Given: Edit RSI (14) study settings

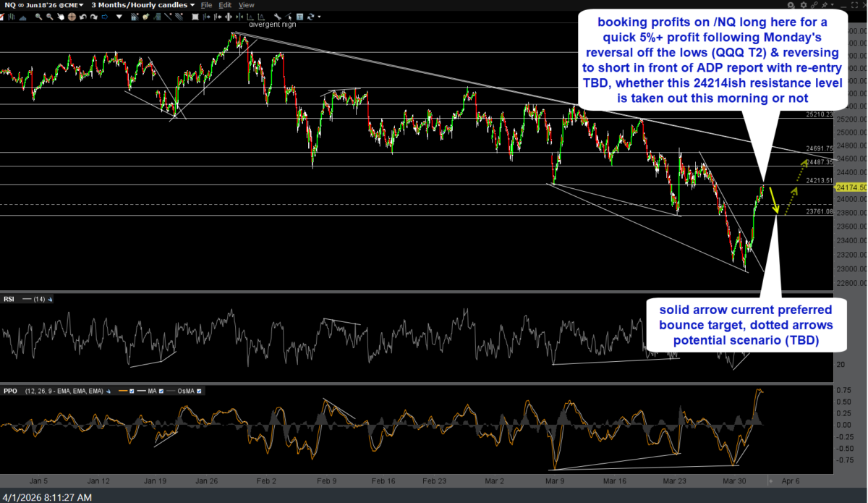Looking at the screenshot, I should click(50, 299).
